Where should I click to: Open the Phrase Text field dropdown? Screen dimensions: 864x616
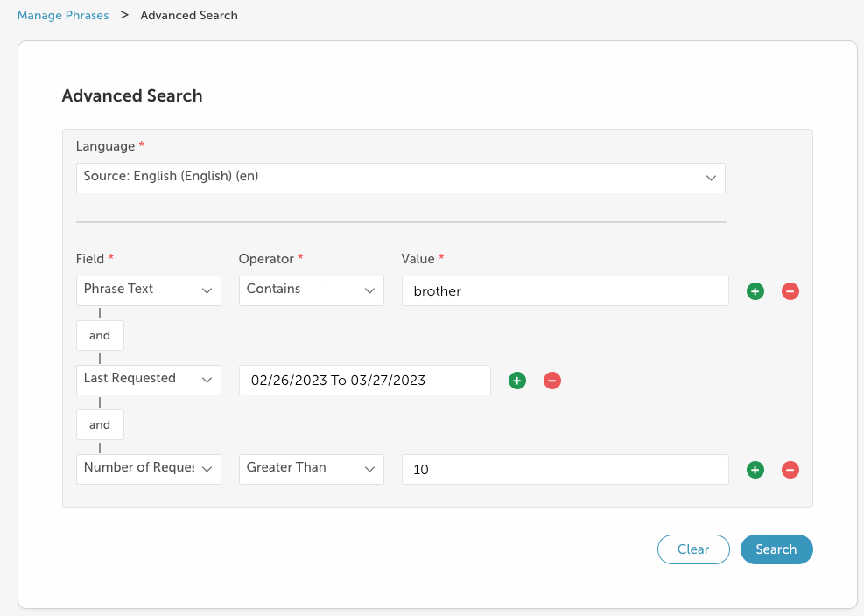tap(149, 290)
